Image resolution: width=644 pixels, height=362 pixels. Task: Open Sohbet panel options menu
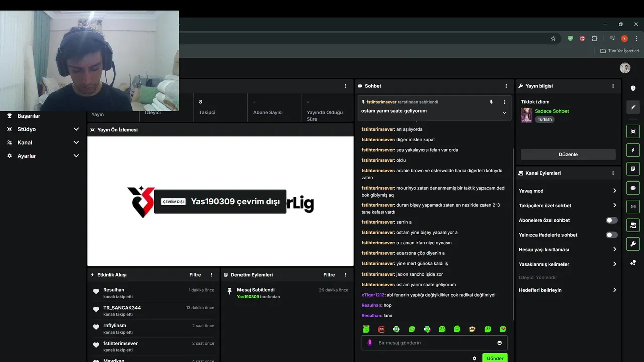point(506,86)
